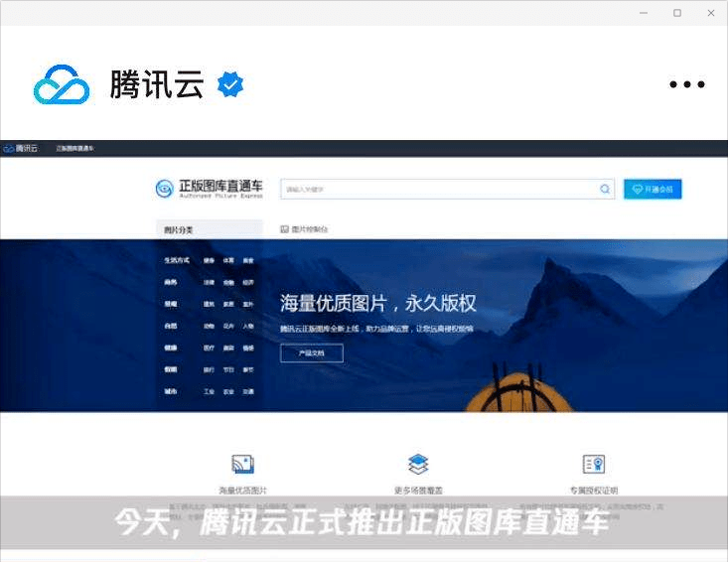Click the blue verified badge beside 腾讯云
The image size is (728, 562).
coord(230,84)
